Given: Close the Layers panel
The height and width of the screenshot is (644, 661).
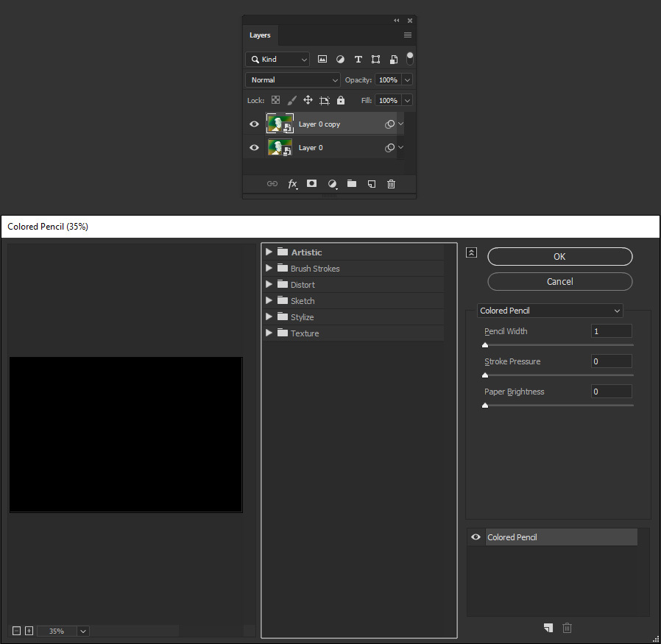Looking at the screenshot, I should coord(410,20).
